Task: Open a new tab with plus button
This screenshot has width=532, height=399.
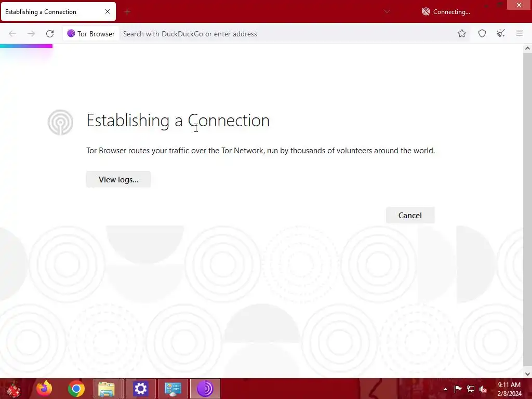Action: point(127,12)
